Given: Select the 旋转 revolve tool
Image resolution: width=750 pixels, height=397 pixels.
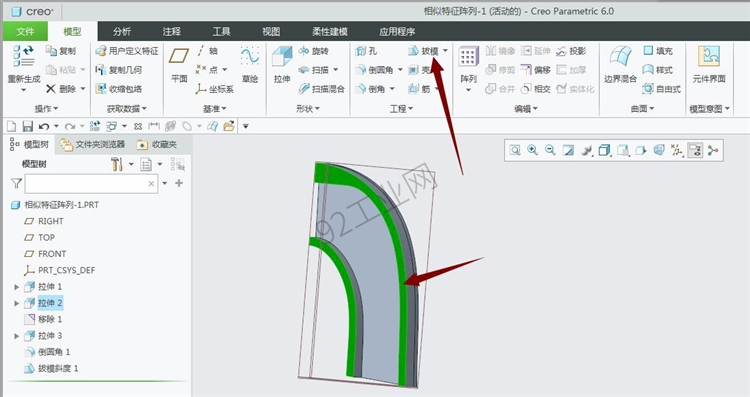Looking at the screenshot, I should click(x=314, y=51).
